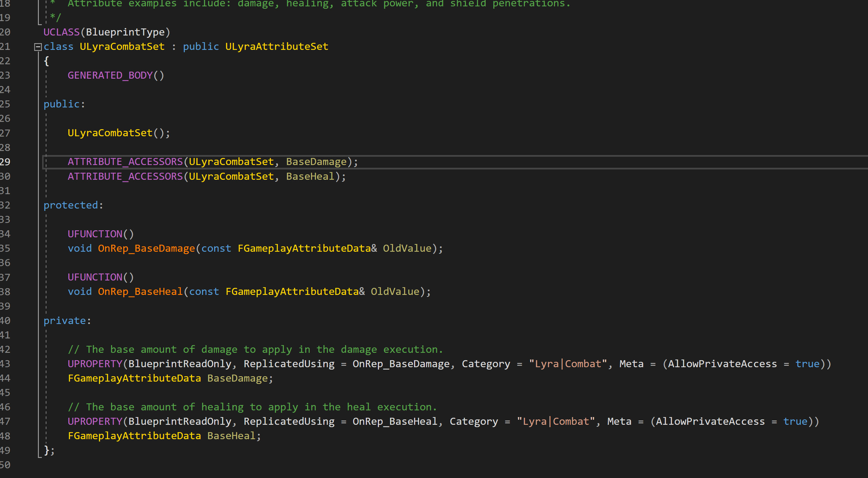Click BlueprintType specifier in UCLASS

click(x=125, y=32)
